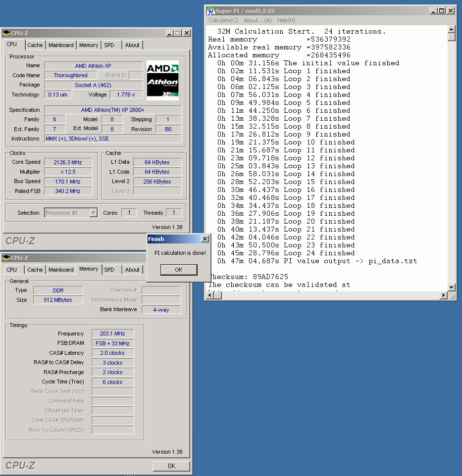Click Super PI vertical scrollbar down arrow
The width and height of the screenshot is (462, 476).
point(452,287)
